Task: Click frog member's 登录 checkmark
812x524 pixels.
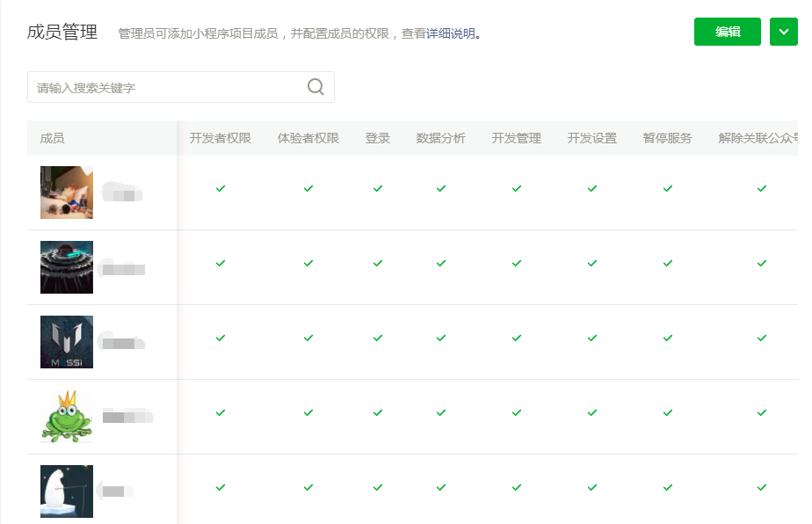Action: coord(378,413)
